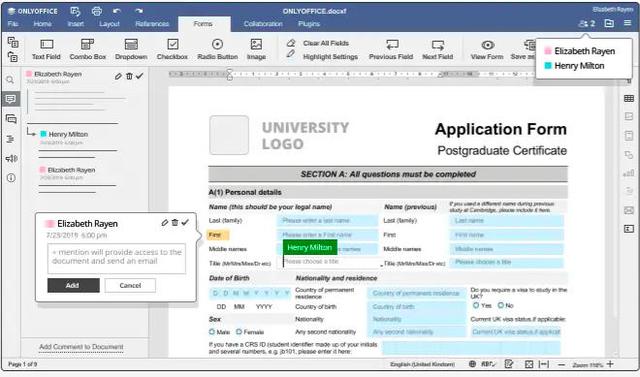Image resolution: width=640 pixels, height=377 pixels.
Task: Insert a Text Field control
Action: point(46,49)
